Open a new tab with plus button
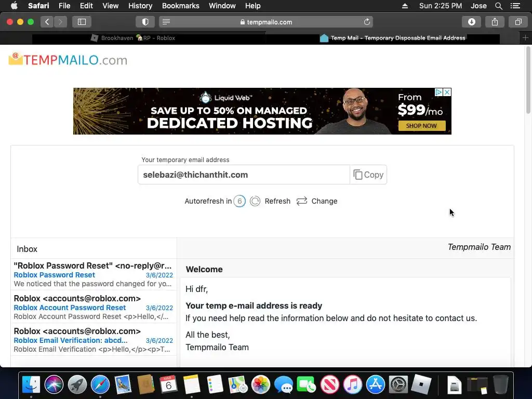Viewport: 532px width, 399px height. (x=525, y=38)
